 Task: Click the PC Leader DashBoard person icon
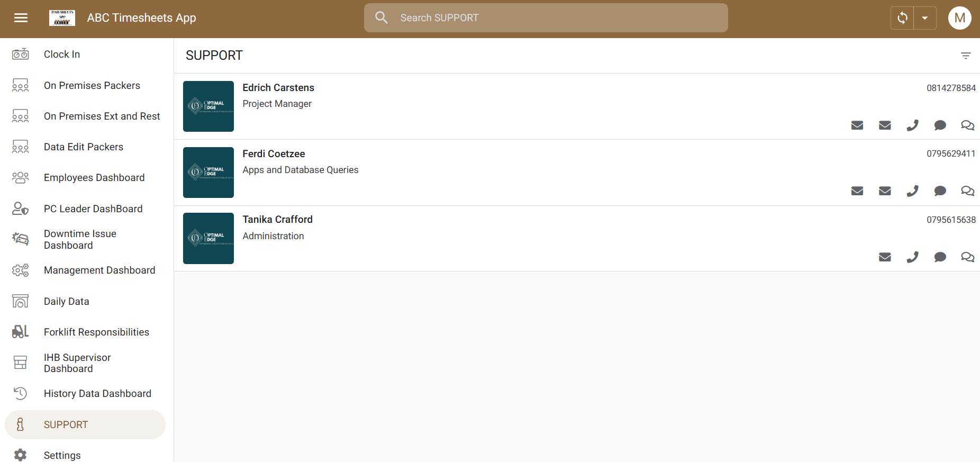tap(21, 209)
